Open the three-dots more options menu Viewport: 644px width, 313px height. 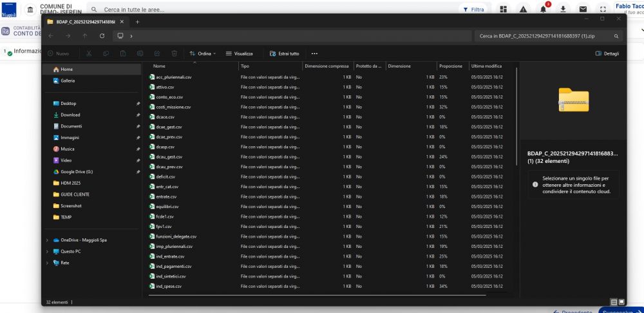pyautogui.click(x=314, y=53)
